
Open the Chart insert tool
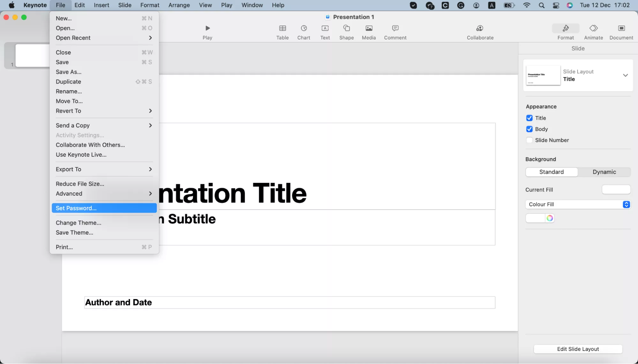point(304,32)
